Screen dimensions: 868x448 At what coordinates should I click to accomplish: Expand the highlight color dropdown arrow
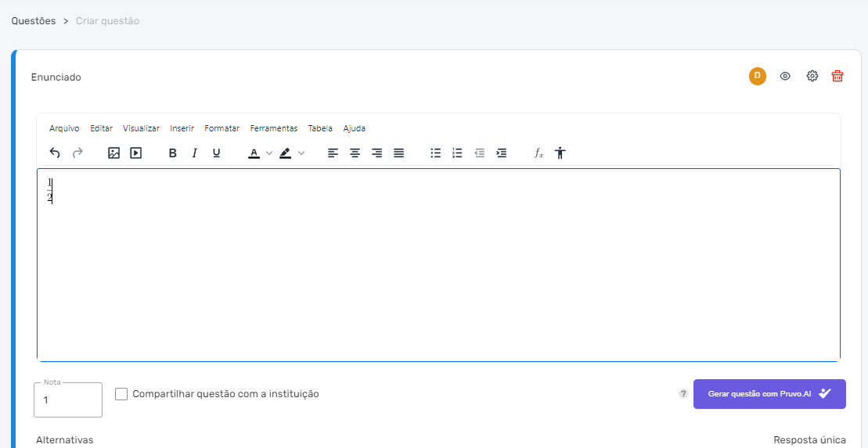(x=301, y=153)
